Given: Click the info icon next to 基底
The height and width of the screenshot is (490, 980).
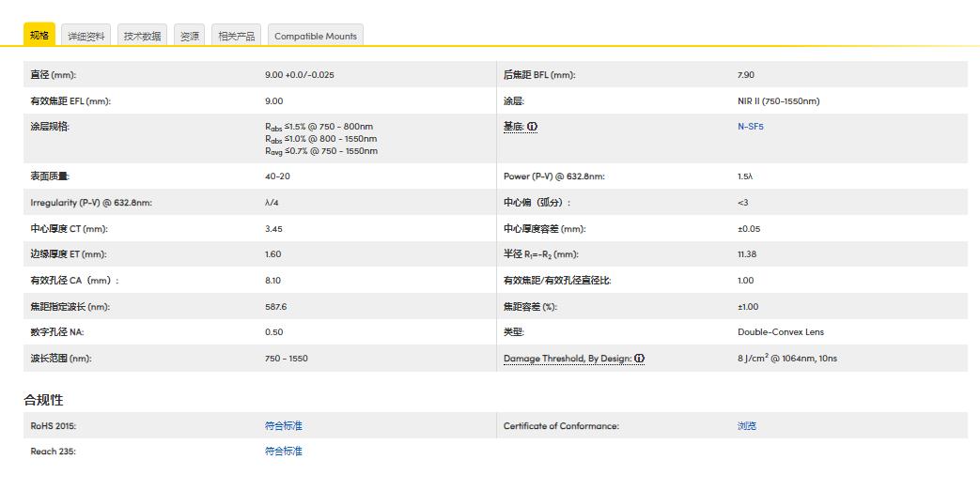Looking at the screenshot, I should click(x=533, y=127).
